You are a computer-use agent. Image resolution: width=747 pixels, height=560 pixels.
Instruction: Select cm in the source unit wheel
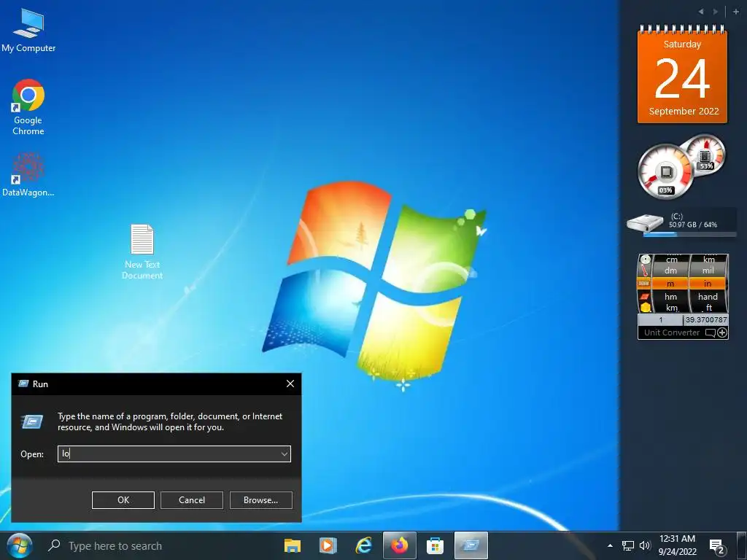671,260
